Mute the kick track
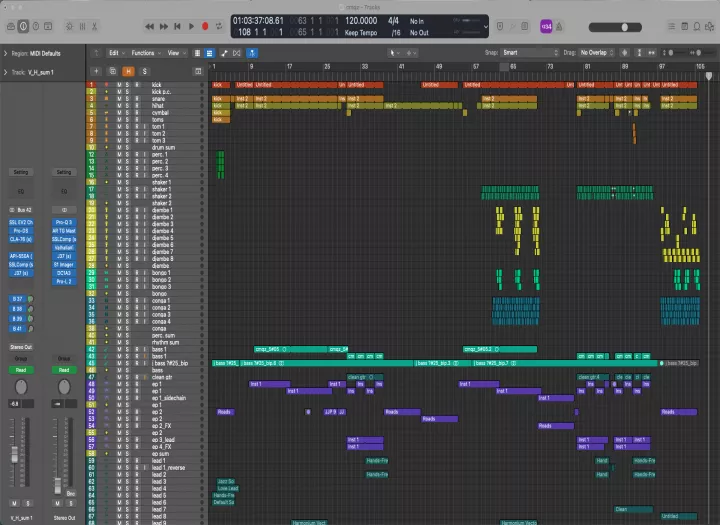 119,85
